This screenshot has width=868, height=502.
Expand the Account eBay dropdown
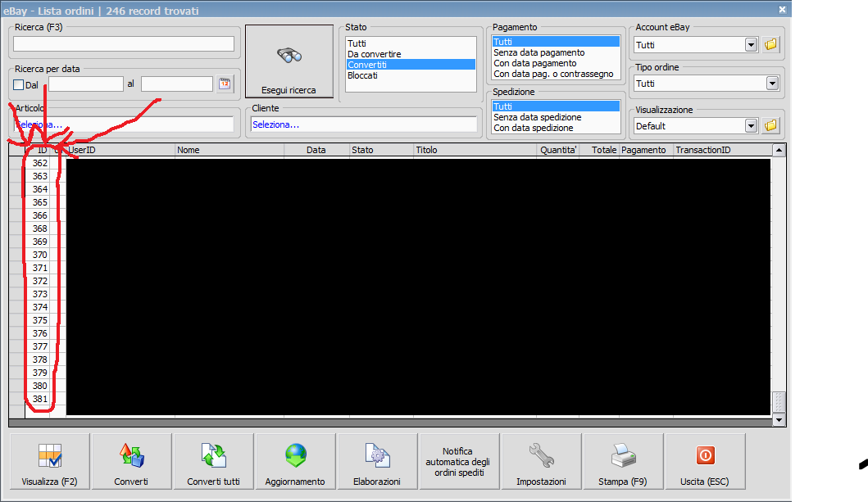click(751, 45)
